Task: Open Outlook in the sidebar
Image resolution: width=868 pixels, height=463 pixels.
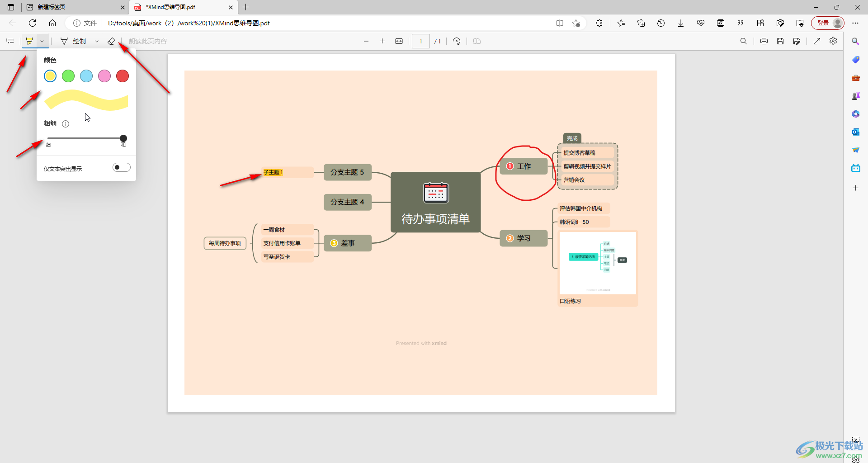Action: [x=855, y=132]
